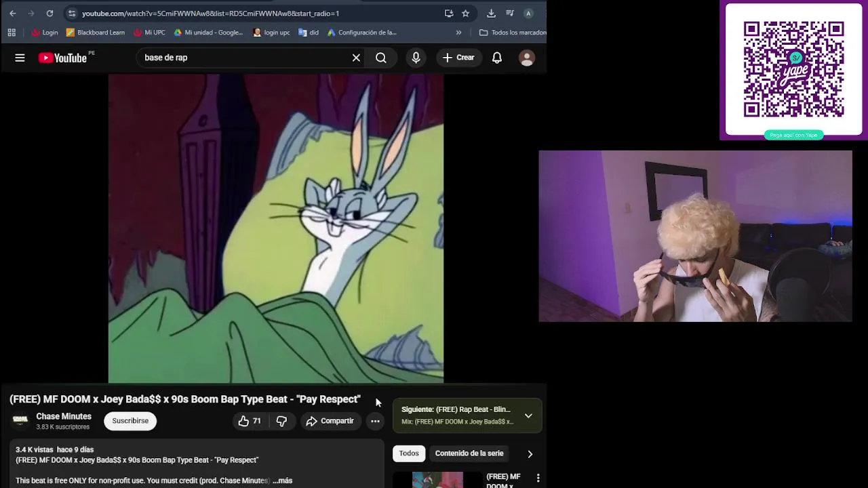Show more hidden bookmarks
Image resolution: width=868 pixels, height=488 pixels.
click(x=458, y=33)
